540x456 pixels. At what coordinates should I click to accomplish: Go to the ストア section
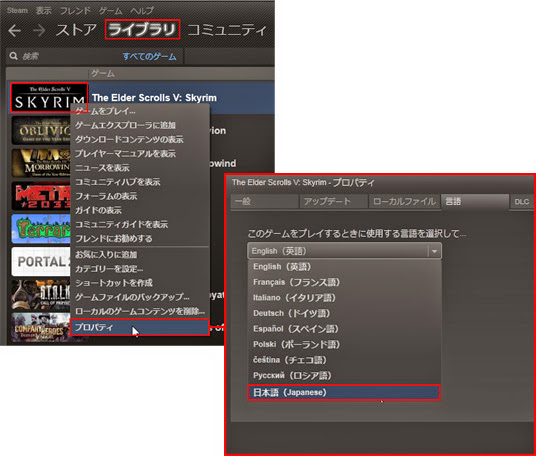(x=76, y=30)
